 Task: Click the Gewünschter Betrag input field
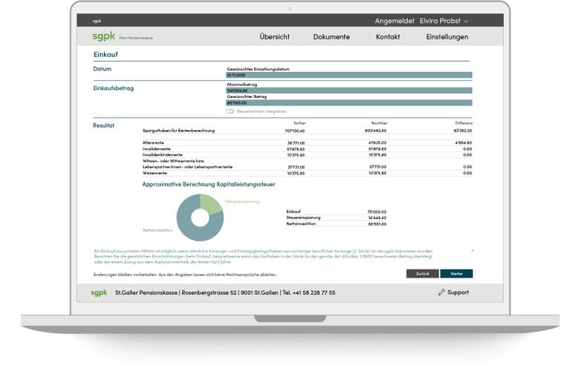349,103
